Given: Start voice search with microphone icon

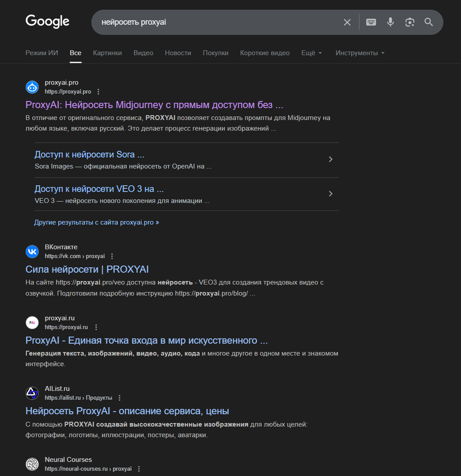Looking at the screenshot, I should click(x=390, y=22).
